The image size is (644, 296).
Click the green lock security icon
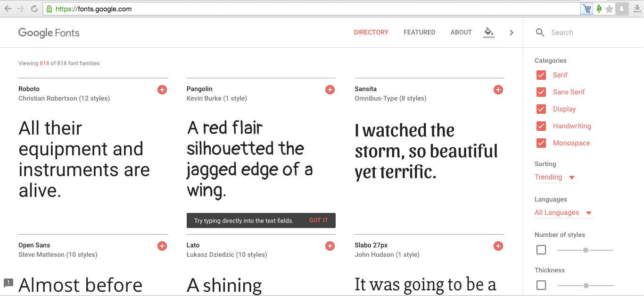coord(50,9)
